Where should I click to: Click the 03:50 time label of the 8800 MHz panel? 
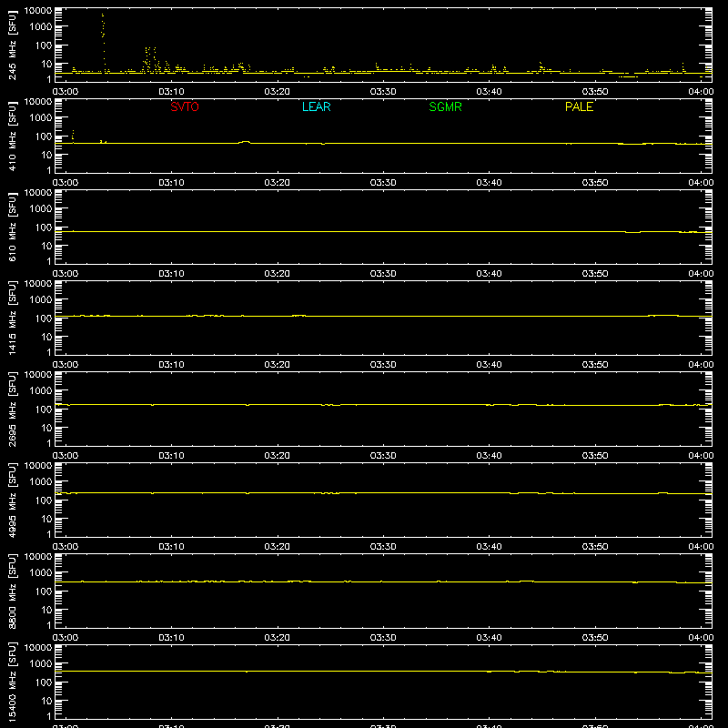pos(595,638)
